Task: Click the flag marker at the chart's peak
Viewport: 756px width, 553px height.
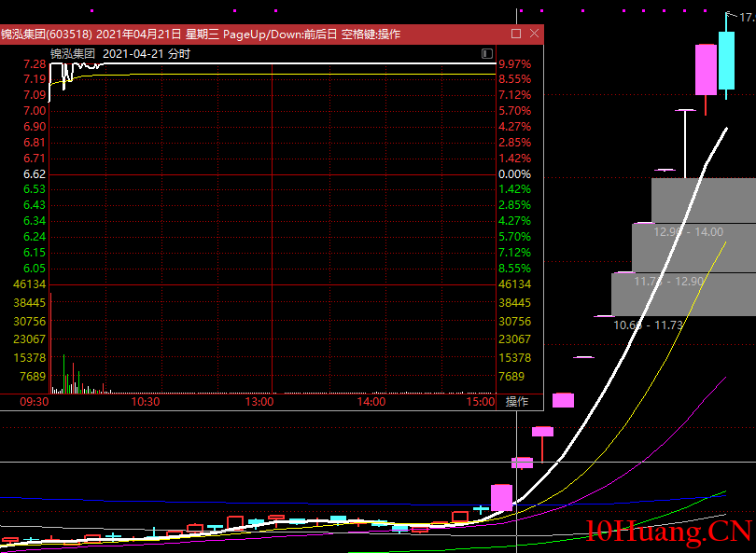Action: (731, 15)
